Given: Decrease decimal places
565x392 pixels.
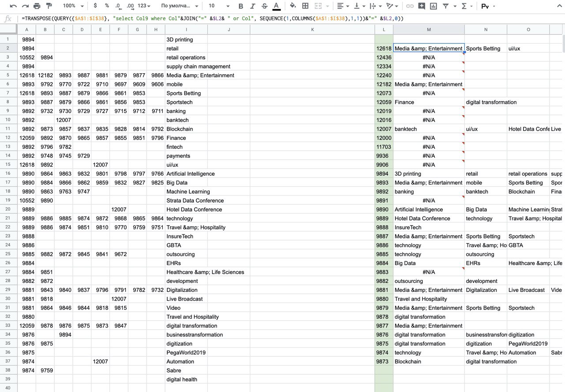Looking at the screenshot, I should tap(118, 6).
